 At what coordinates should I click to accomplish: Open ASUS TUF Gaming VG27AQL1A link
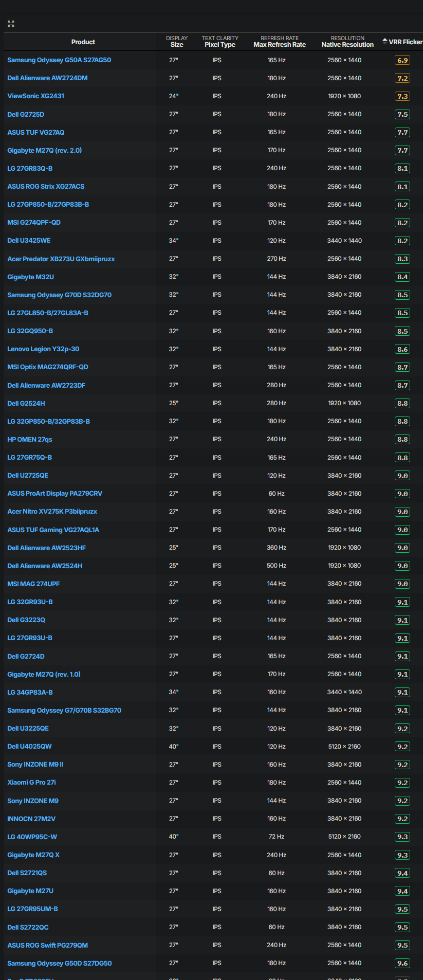pyautogui.click(x=53, y=530)
